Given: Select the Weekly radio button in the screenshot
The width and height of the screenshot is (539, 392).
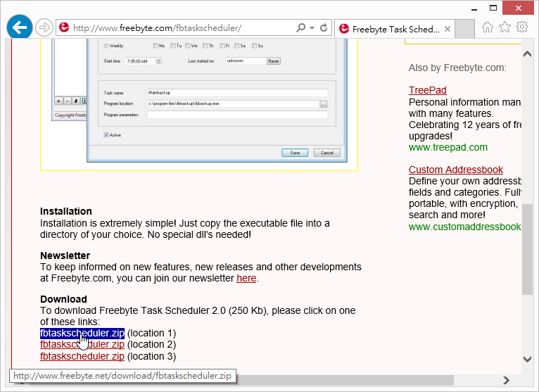Looking at the screenshot, I should 106,46.
